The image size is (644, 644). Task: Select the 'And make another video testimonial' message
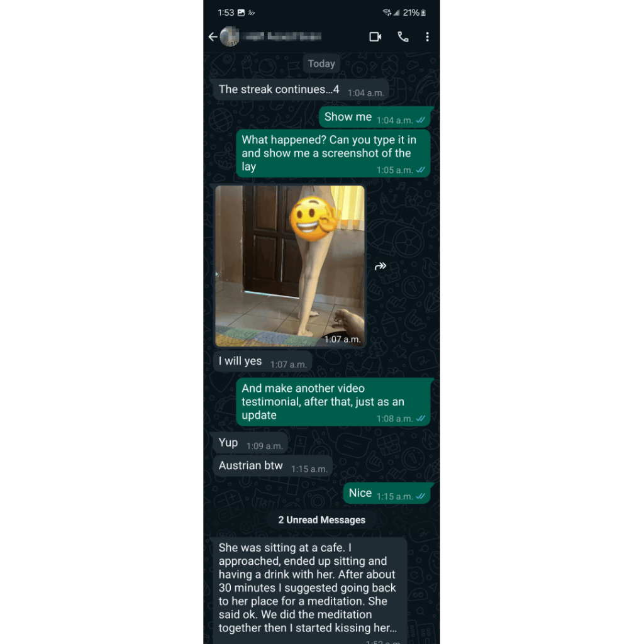(333, 402)
